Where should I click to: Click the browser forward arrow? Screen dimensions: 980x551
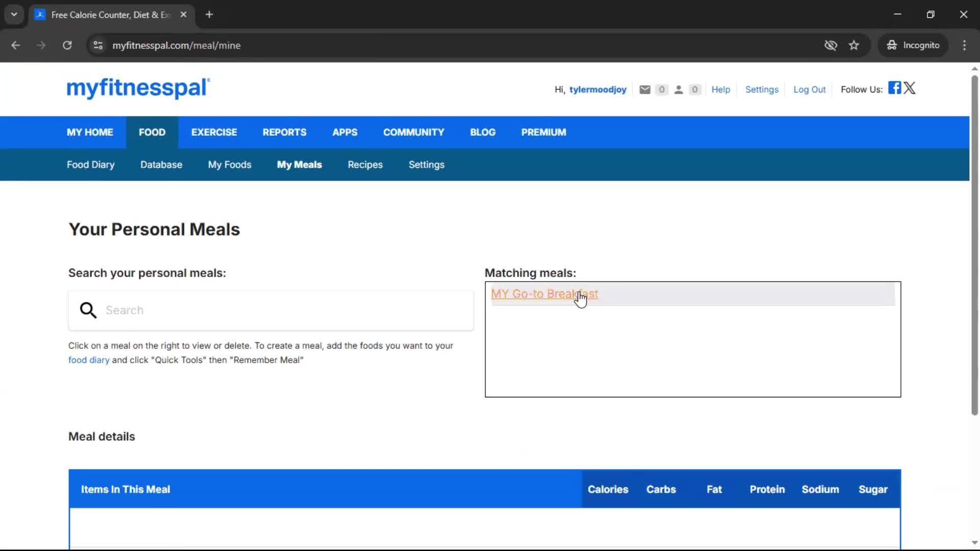(41, 45)
